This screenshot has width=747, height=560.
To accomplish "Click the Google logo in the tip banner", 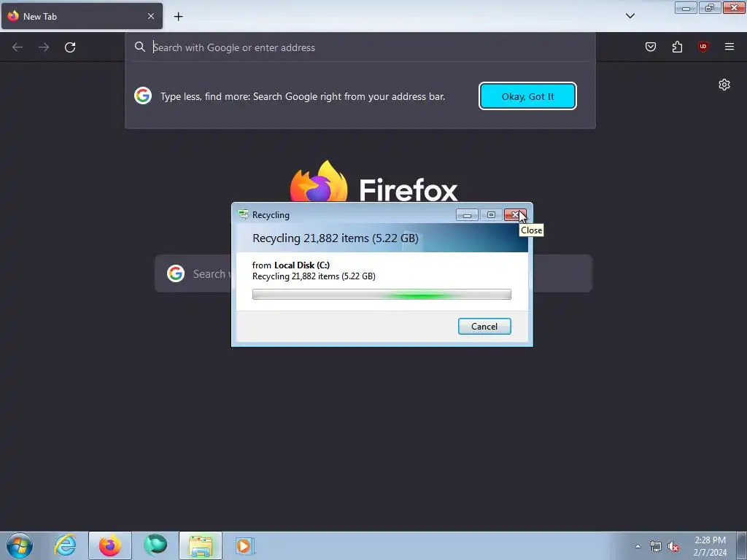I will tap(143, 96).
